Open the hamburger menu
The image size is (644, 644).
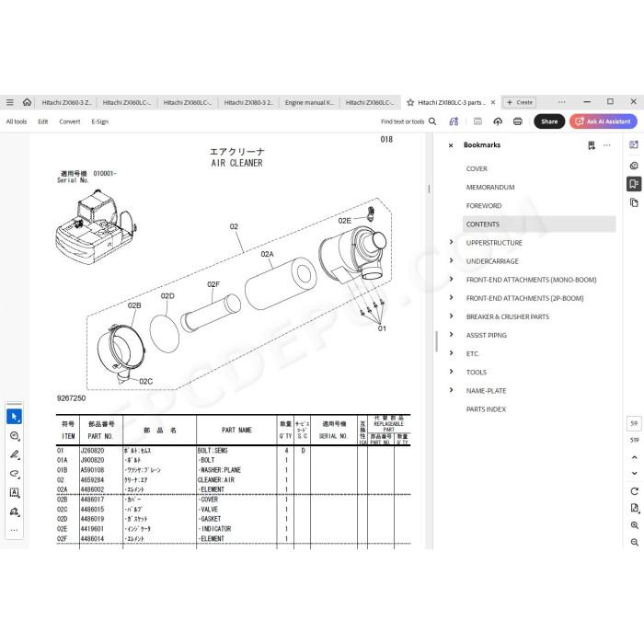[x=10, y=102]
